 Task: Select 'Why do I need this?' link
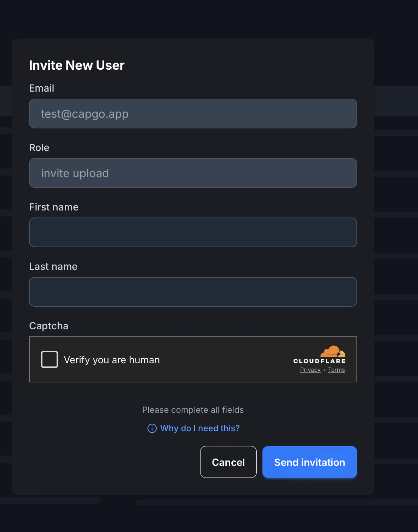pyautogui.click(x=200, y=428)
